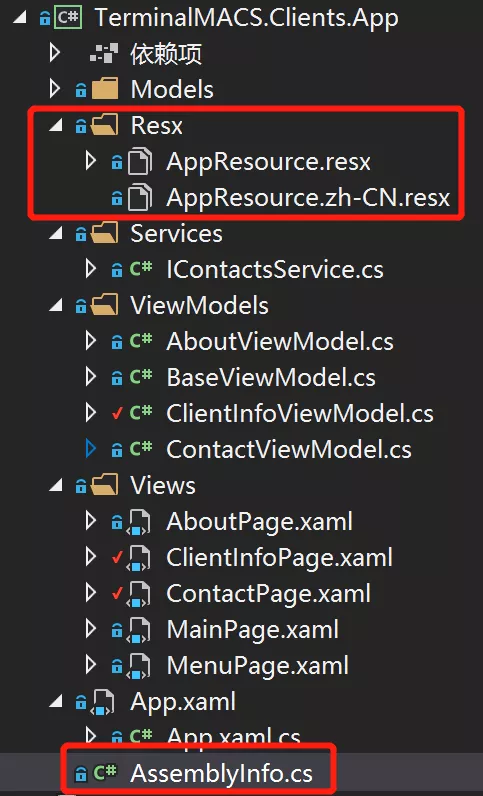Viewport: 483px width, 796px height.
Task: Click the ViewModels folder icon
Action: point(104,305)
